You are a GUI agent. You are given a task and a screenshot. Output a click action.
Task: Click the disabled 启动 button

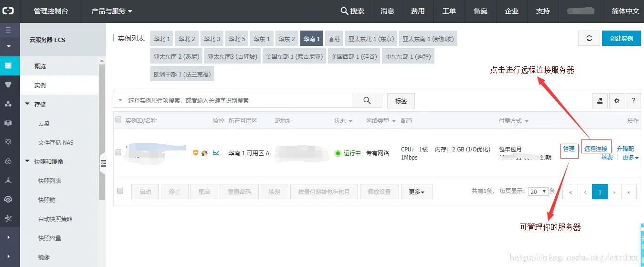(x=145, y=192)
